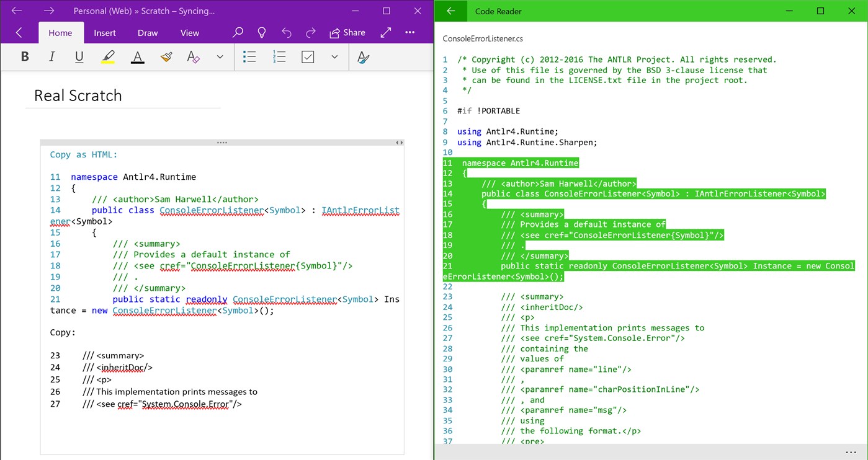Enter full screen mode in OneNote

tap(386, 32)
